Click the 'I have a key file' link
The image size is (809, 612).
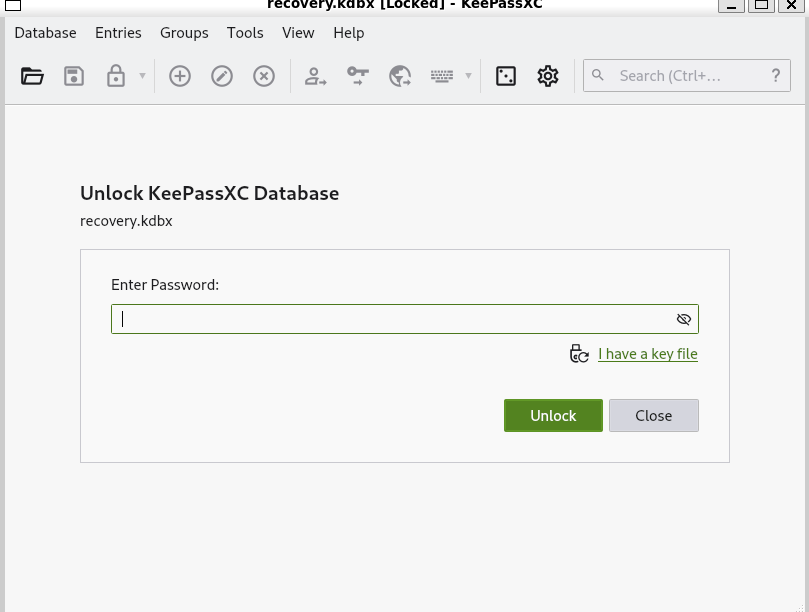coord(648,354)
